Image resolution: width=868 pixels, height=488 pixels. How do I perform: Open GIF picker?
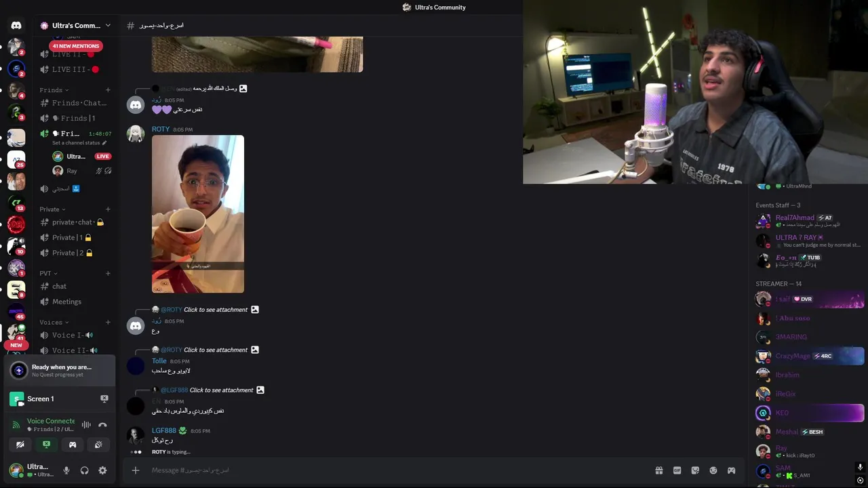tap(677, 470)
